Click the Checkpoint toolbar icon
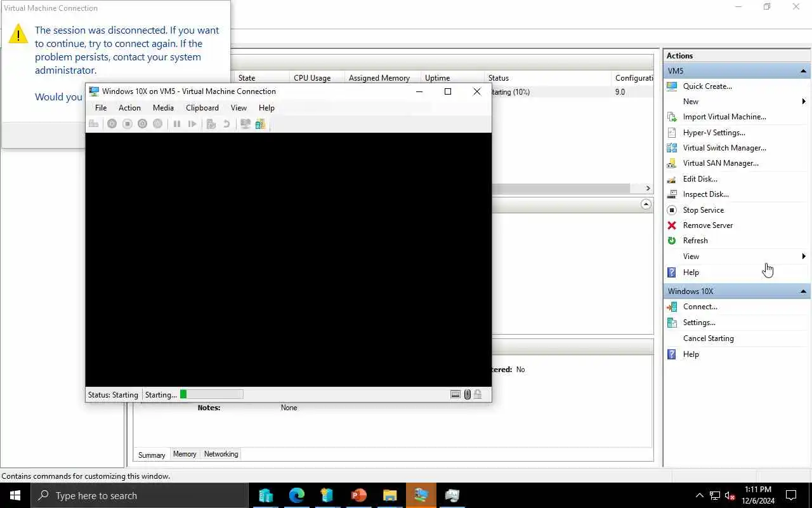The image size is (812, 508). pyautogui.click(x=211, y=124)
